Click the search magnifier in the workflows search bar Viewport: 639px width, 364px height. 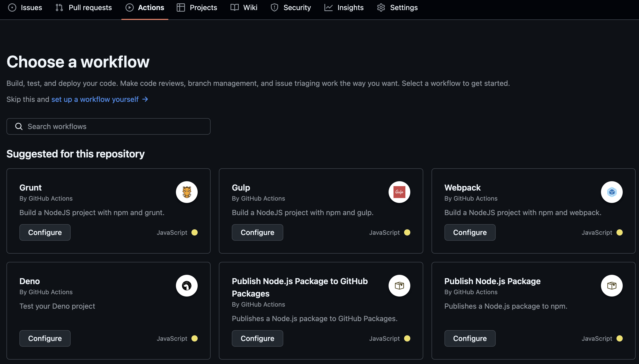[19, 126]
